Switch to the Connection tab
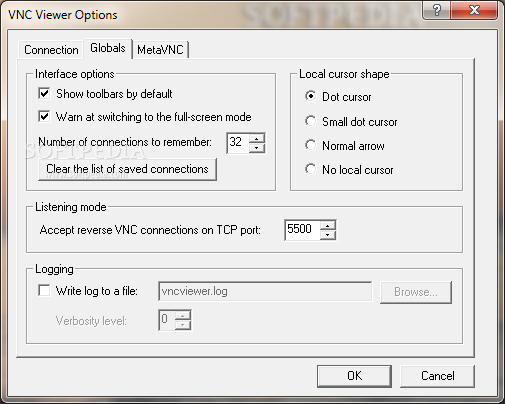This screenshot has height=404, width=505. tap(51, 50)
